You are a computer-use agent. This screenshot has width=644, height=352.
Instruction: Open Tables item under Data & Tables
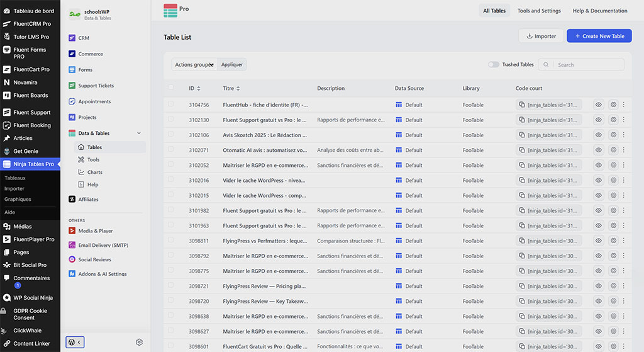109,147
